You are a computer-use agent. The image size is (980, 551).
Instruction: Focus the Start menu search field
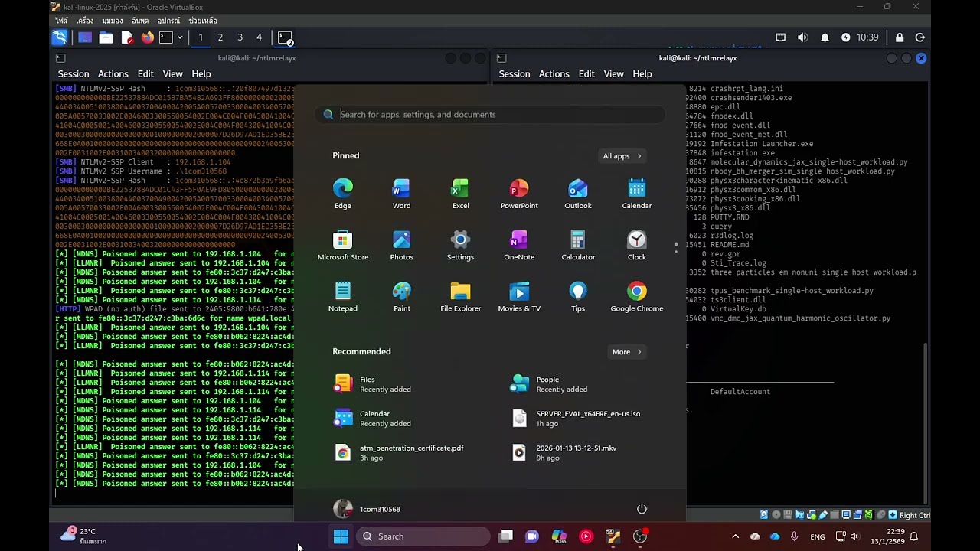tap(490, 115)
